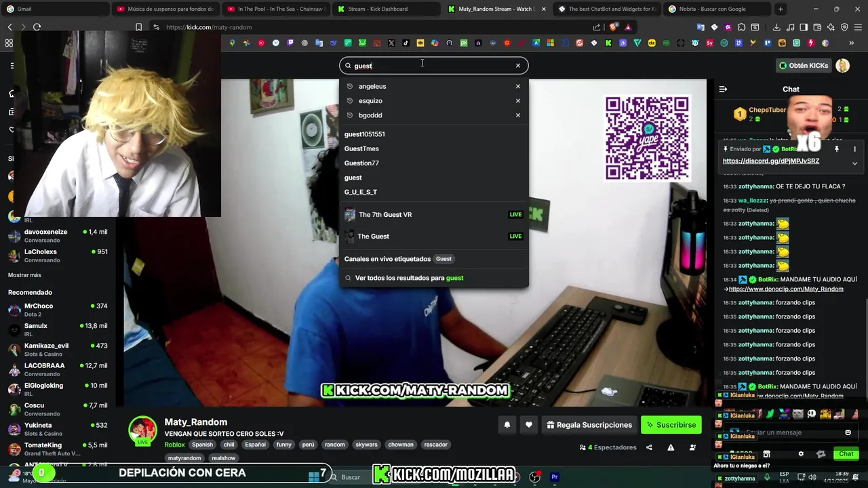
Task: Click the Suscribirse button
Action: (671, 425)
